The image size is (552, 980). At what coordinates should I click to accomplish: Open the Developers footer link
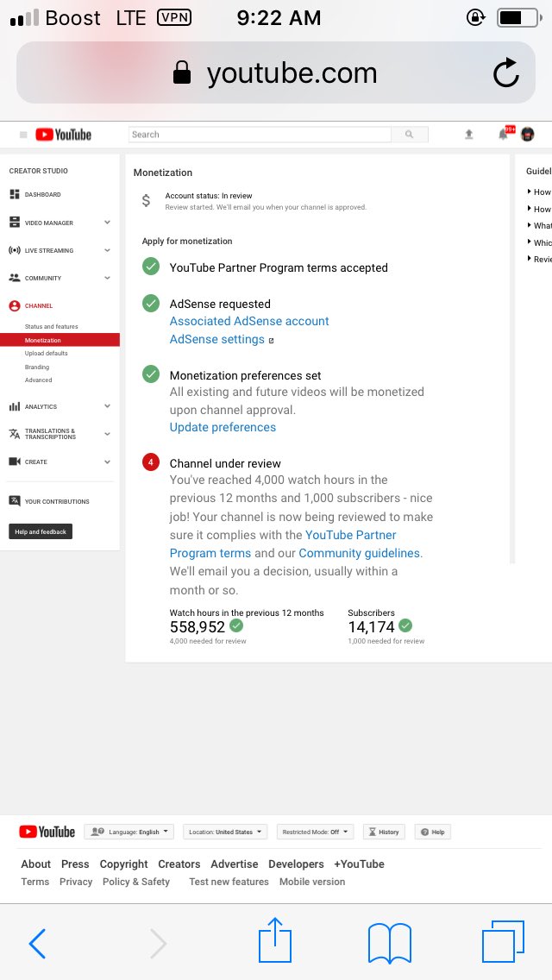click(x=297, y=864)
